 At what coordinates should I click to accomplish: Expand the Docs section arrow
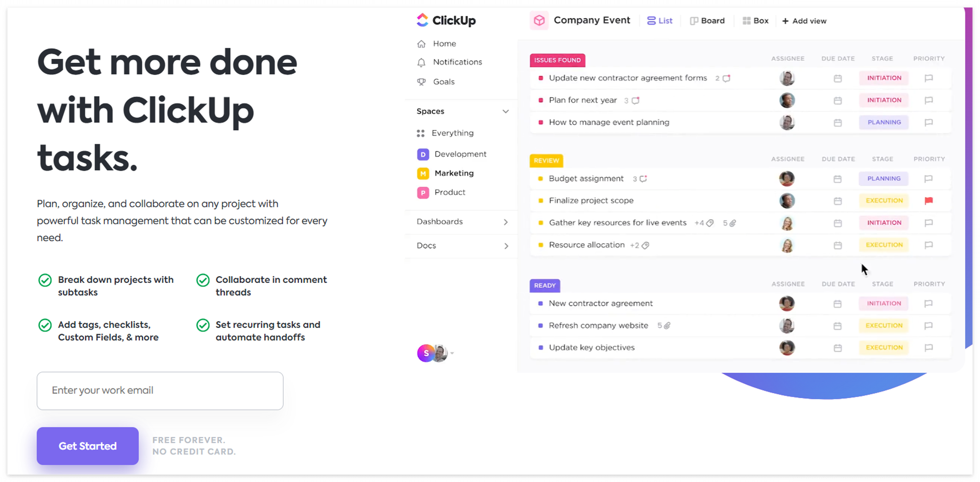506,246
